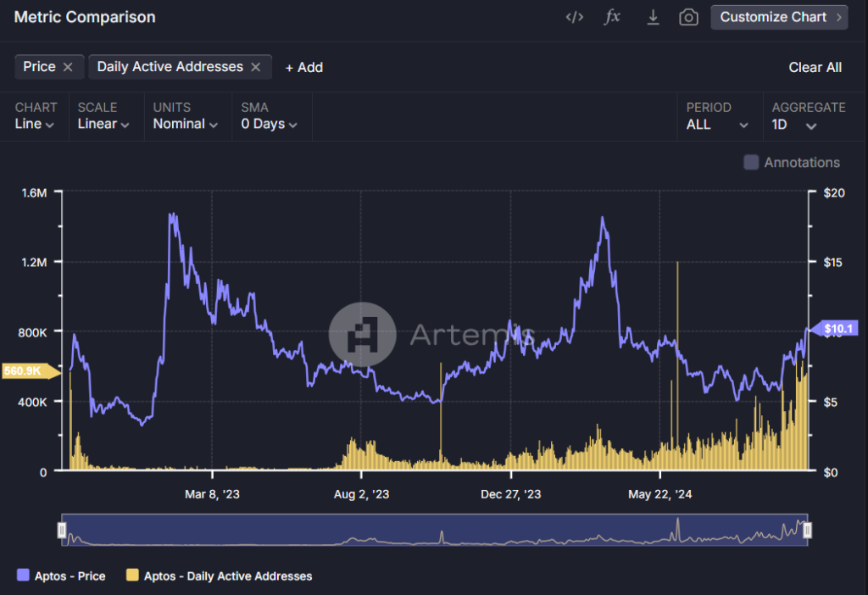Open the Period ALL dropdown
868x595 pixels.
[717, 125]
